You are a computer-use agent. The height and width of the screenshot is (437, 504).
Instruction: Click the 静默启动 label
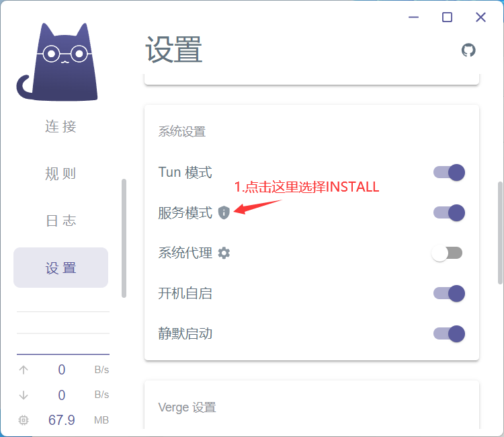[185, 333]
